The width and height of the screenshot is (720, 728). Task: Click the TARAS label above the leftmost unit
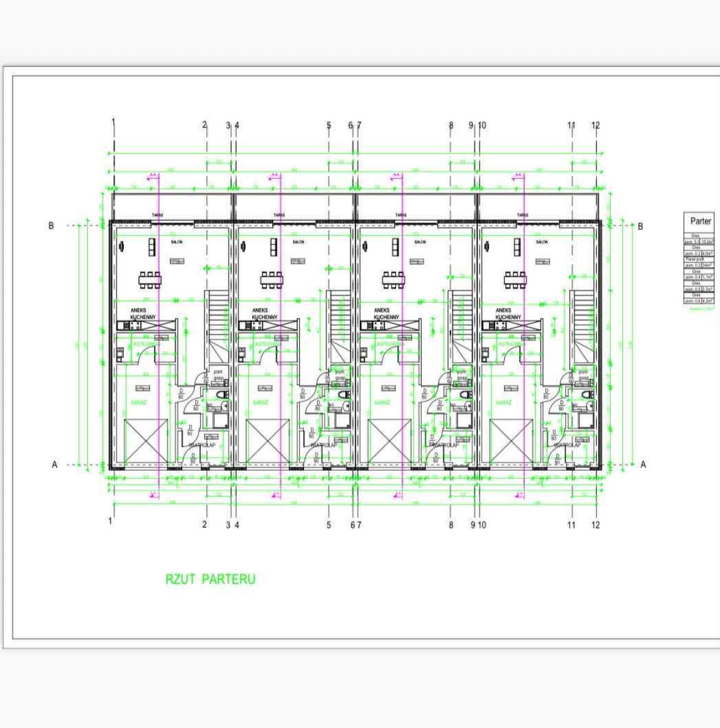[157, 215]
